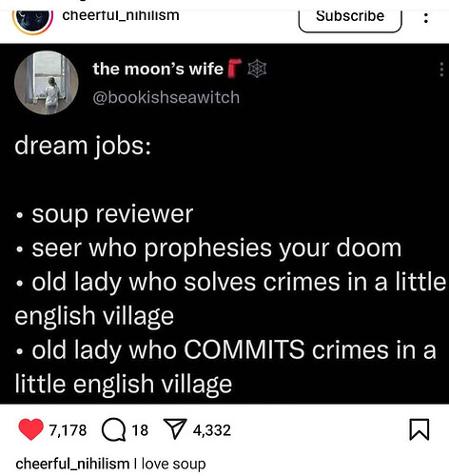449x476 pixels.
Task: Share post with paper plane icon
Action: pyautogui.click(x=174, y=428)
